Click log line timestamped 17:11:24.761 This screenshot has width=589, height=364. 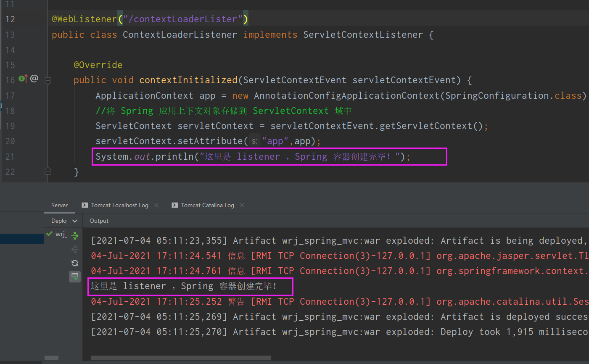click(x=340, y=271)
